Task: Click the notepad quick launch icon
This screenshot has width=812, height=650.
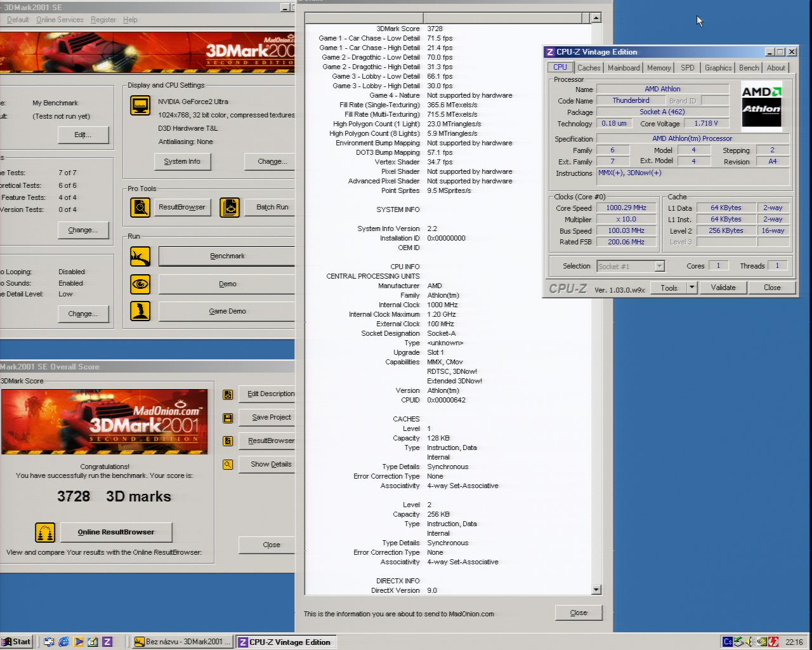Action: 93,642
